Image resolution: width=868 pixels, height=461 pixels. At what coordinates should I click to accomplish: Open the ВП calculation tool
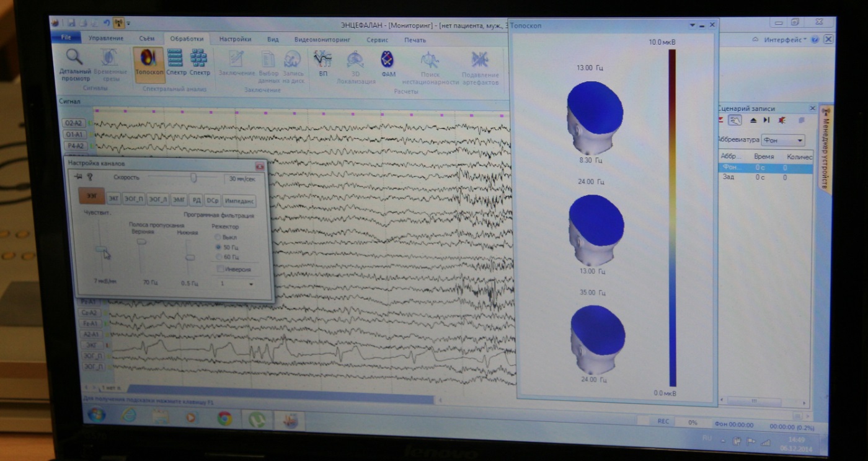coord(323,64)
